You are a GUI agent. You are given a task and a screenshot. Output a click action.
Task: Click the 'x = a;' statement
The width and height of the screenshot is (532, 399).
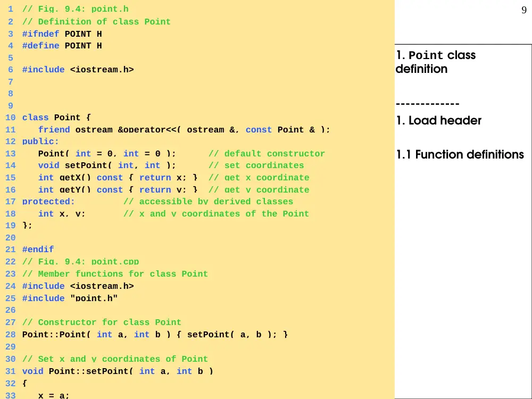pyautogui.click(x=54, y=395)
